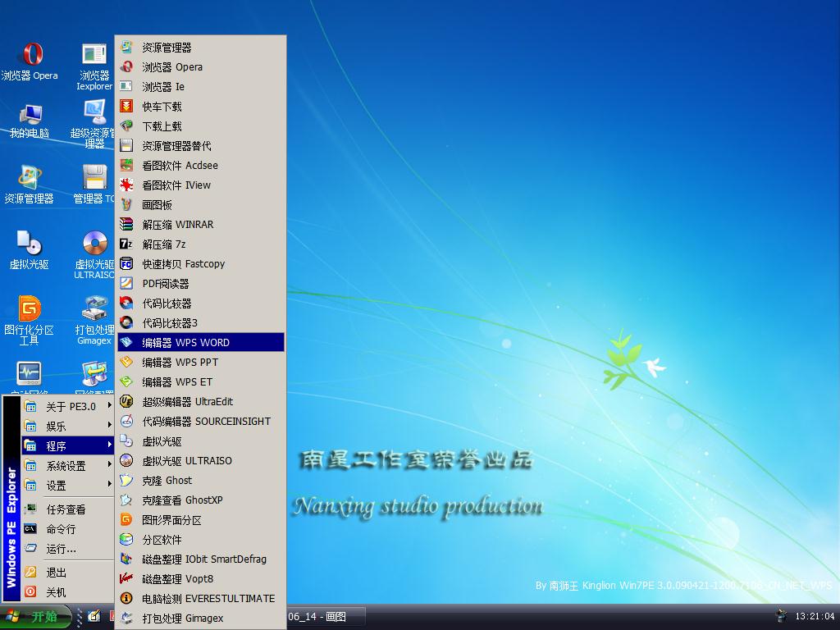
Task: Launch 下载上载 entry
Action: coord(201,126)
